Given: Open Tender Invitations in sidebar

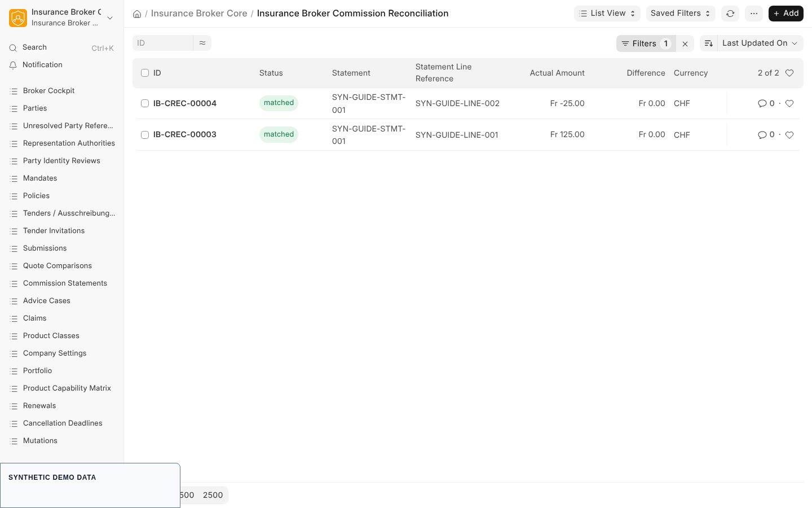Looking at the screenshot, I should [x=62, y=231].
